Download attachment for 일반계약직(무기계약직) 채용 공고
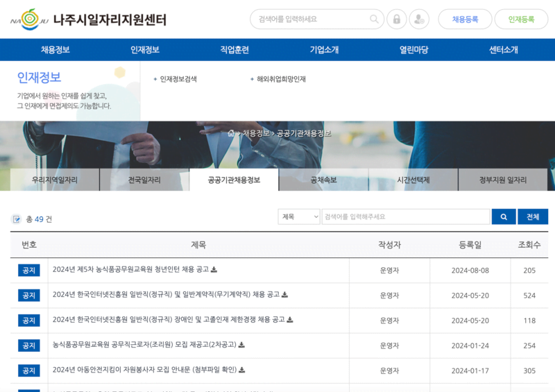Image resolution: width=555 pixels, height=392 pixels. (x=284, y=295)
